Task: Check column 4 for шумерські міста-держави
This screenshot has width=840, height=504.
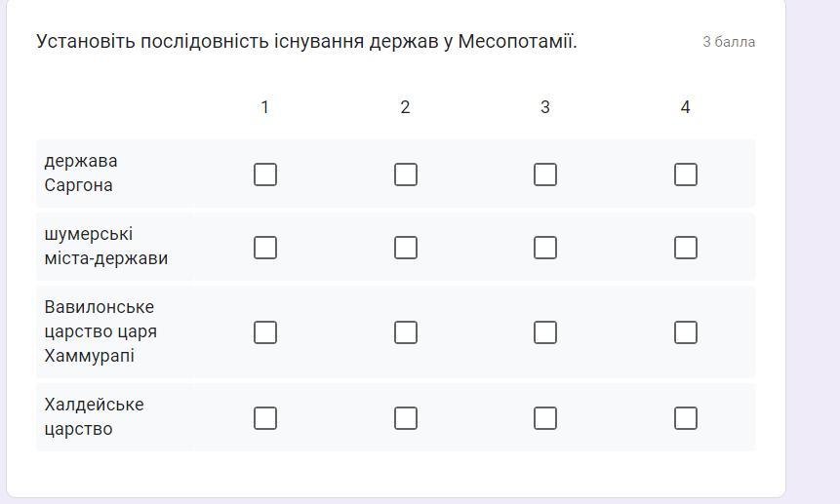Action: click(685, 248)
